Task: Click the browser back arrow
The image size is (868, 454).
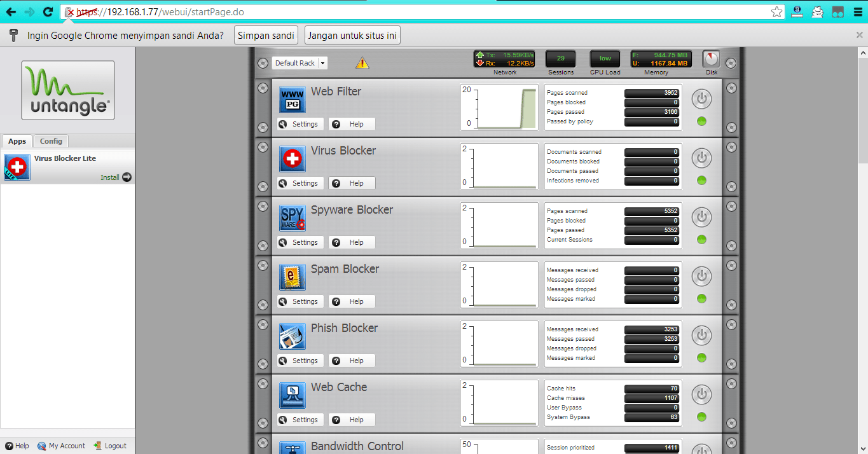Action: click(x=11, y=11)
